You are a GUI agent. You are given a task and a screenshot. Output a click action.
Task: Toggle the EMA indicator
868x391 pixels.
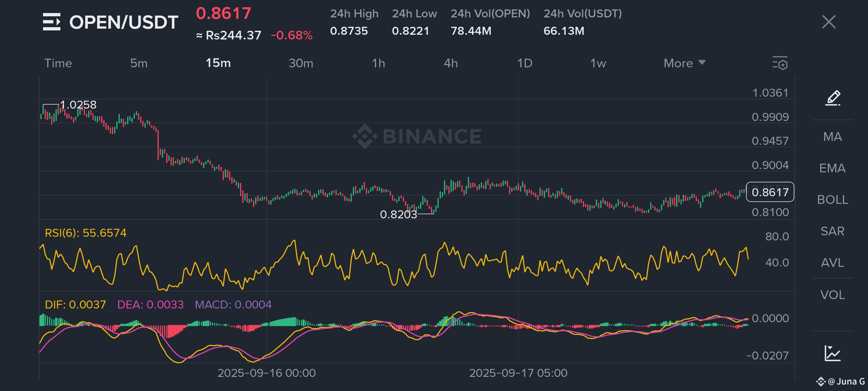[x=833, y=168]
